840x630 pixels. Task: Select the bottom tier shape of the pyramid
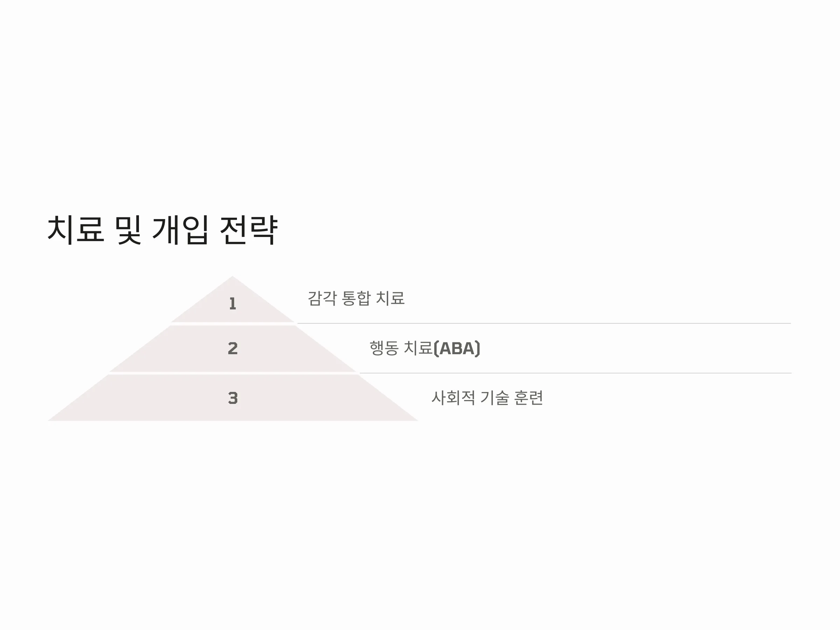pyautogui.click(x=233, y=398)
